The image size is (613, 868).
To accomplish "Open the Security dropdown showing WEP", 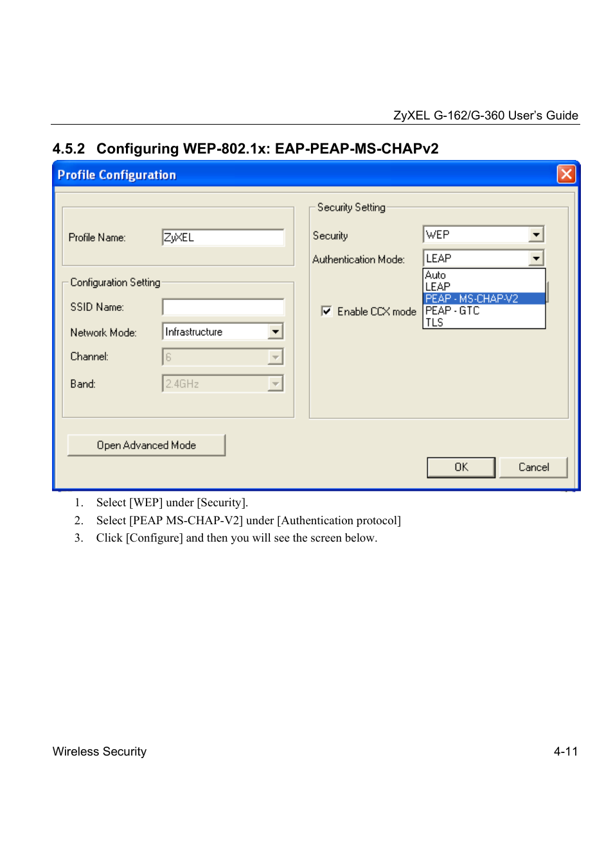I will pyautogui.click(x=484, y=235).
